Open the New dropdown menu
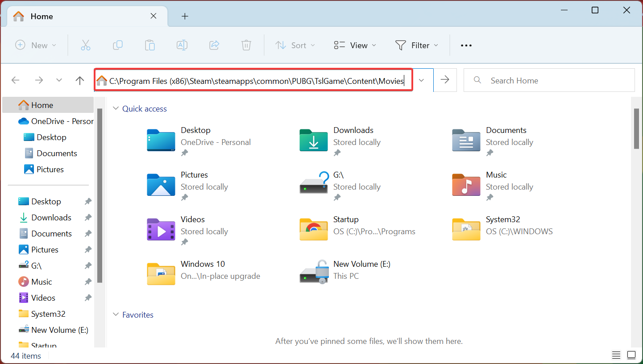The height and width of the screenshot is (364, 643). point(36,45)
